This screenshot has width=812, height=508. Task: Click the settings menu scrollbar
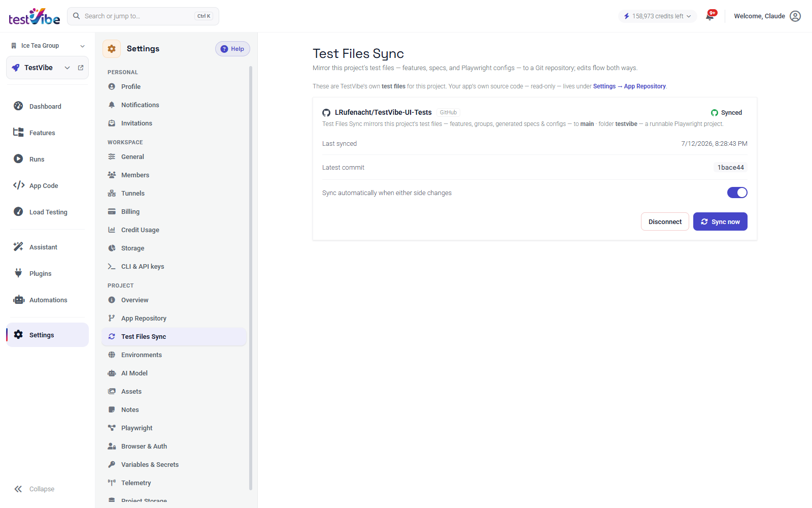pyautogui.click(x=251, y=278)
